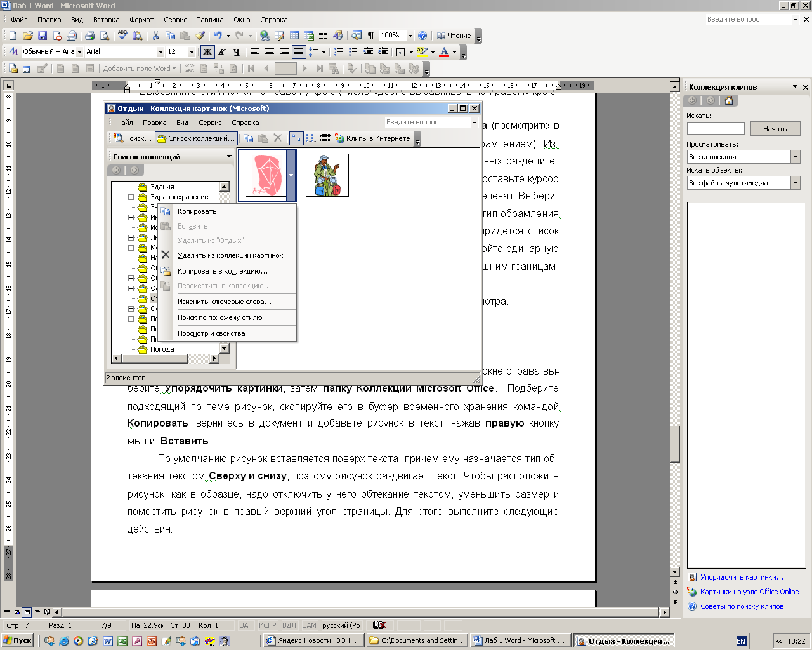Image resolution: width=812 pixels, height=650 pixels.
Task: Toggle Чтение reading layout mode
Action: click(x=454, y=36)
